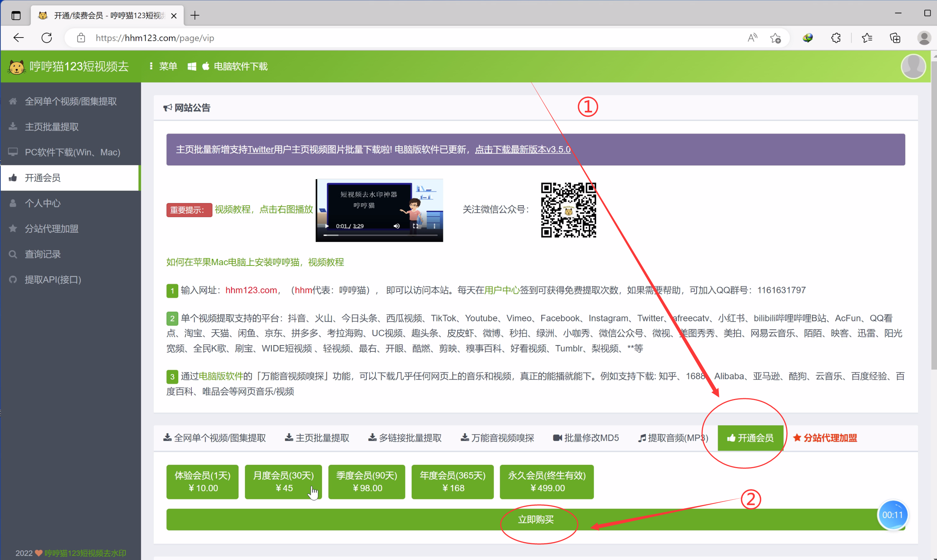Open video more-options three dots

click(x=434, y=226)
